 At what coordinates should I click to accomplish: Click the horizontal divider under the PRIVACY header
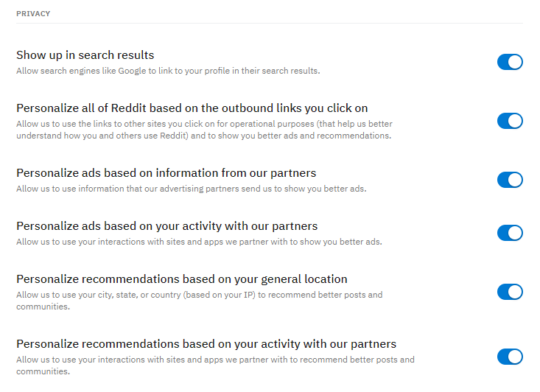coord(270,24)
